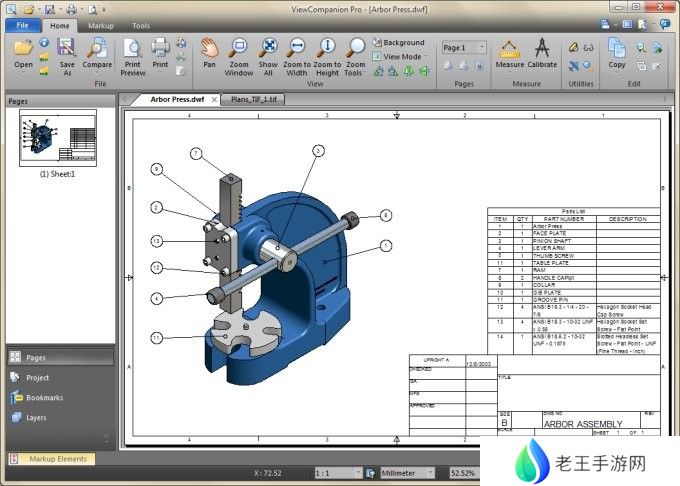Click the Zoom Window tool
Image resolution: width=680 pixels, height=486 pixels.
[x=239, y=53]
